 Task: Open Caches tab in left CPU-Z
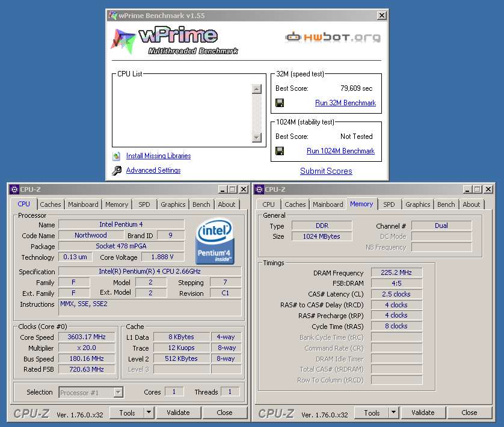coord(51,204)
